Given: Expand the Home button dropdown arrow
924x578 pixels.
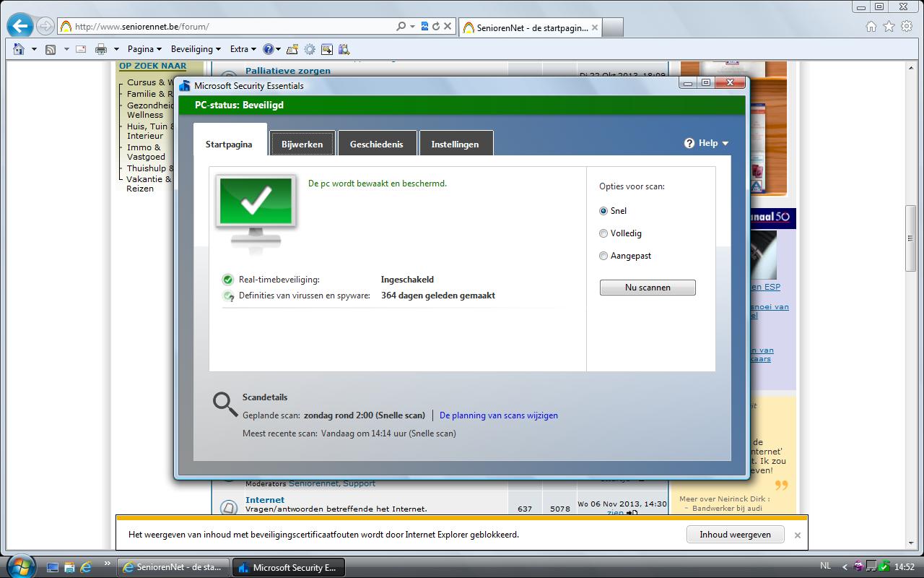Looking at the screenshot, I should [x=34, y=49].
